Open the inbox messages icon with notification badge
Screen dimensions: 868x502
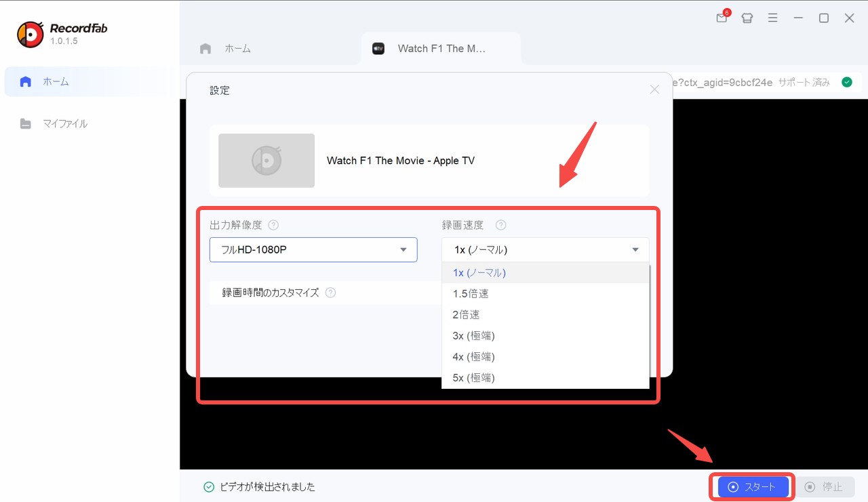(721, 18)
